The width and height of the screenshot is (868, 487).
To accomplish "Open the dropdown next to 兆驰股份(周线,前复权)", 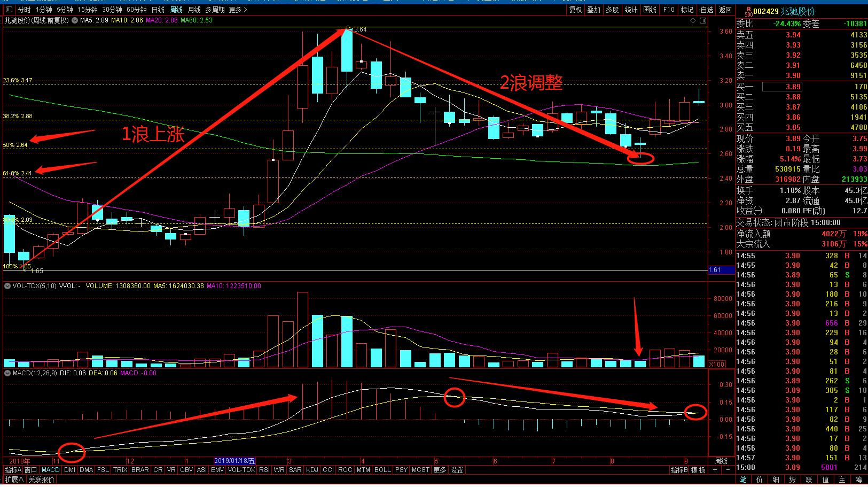I will 75,20.
